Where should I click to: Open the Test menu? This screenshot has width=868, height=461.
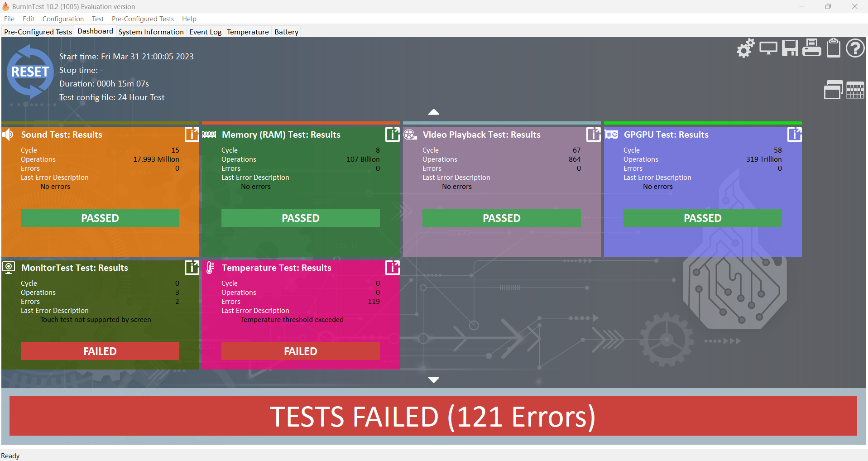[x=98, y=19]
